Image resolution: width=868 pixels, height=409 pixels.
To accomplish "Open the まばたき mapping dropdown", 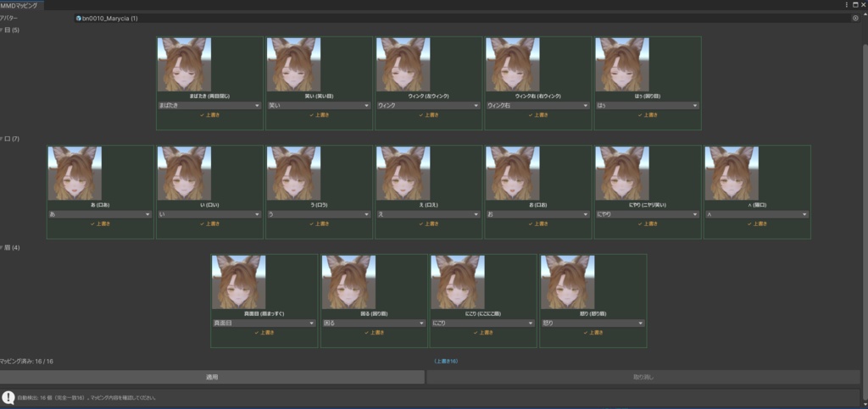I will tap(209, 105).
